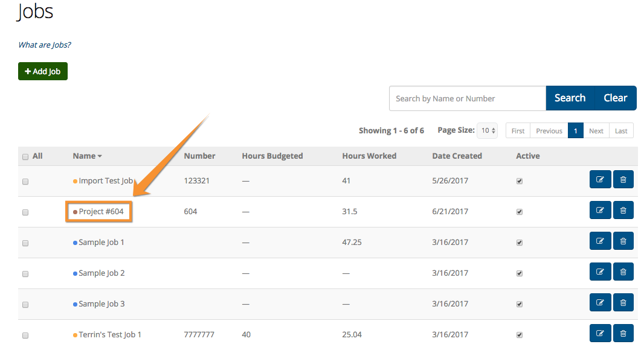Toggle Active checkbox for Sample Job 3
The width and height of the screenshot is (644, 353).
coord(520,304)
